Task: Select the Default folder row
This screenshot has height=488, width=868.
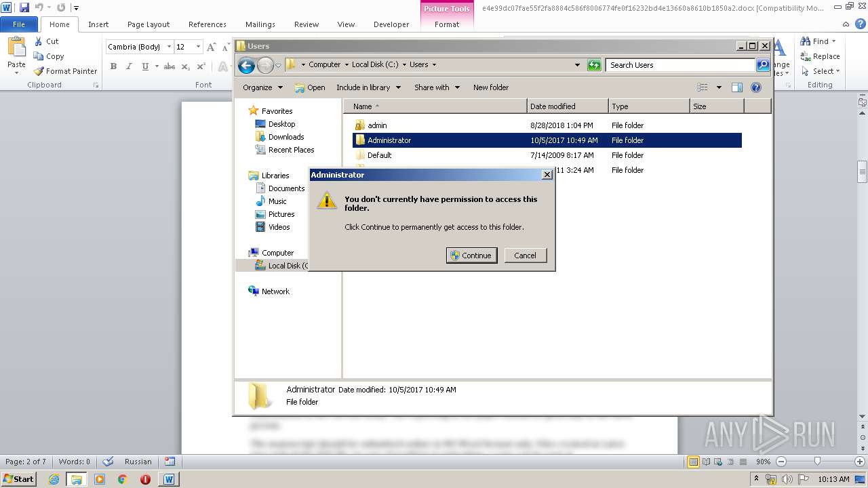Action: pos(547,155)
